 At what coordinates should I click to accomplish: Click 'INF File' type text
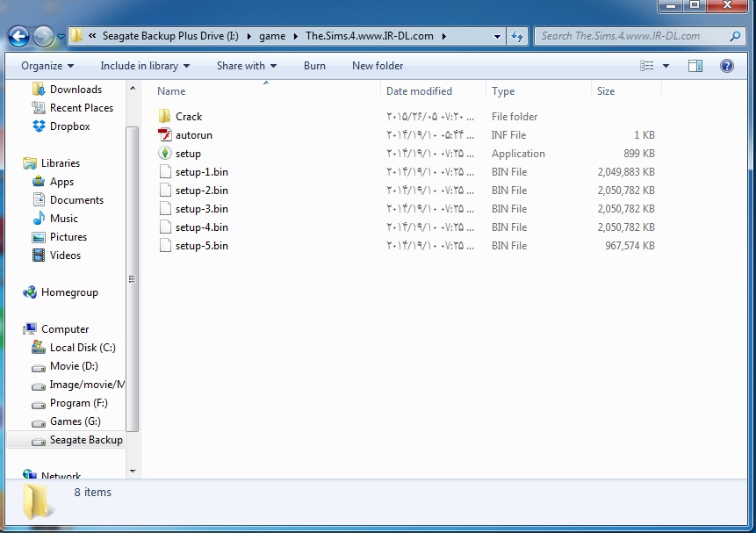tap(508, 134)
